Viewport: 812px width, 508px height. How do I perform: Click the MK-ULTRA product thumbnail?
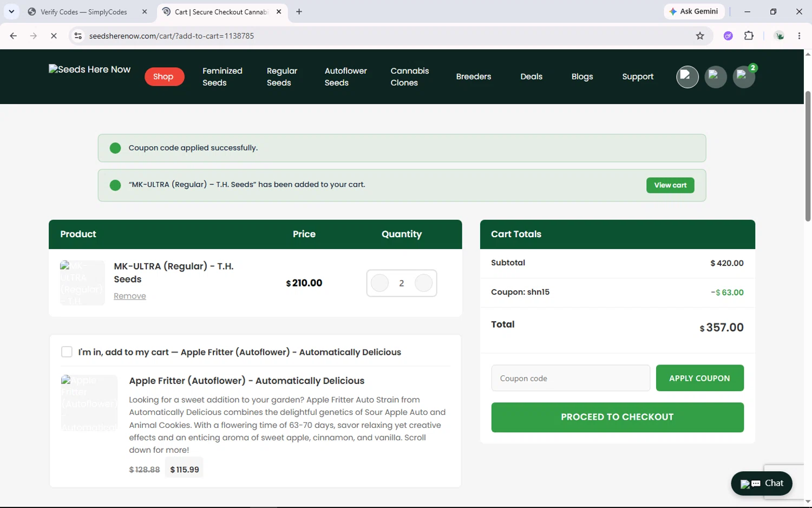tap(82, 283)
